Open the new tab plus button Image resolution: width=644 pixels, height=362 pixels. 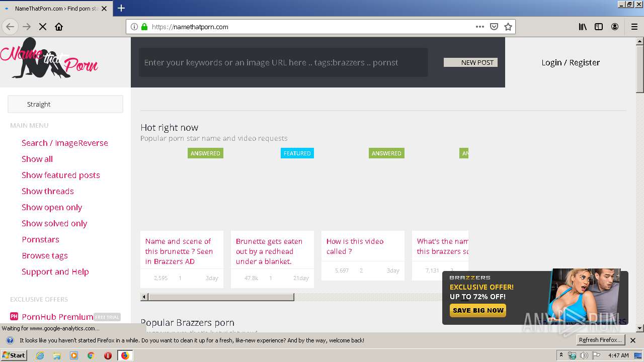tap(121, 8)
